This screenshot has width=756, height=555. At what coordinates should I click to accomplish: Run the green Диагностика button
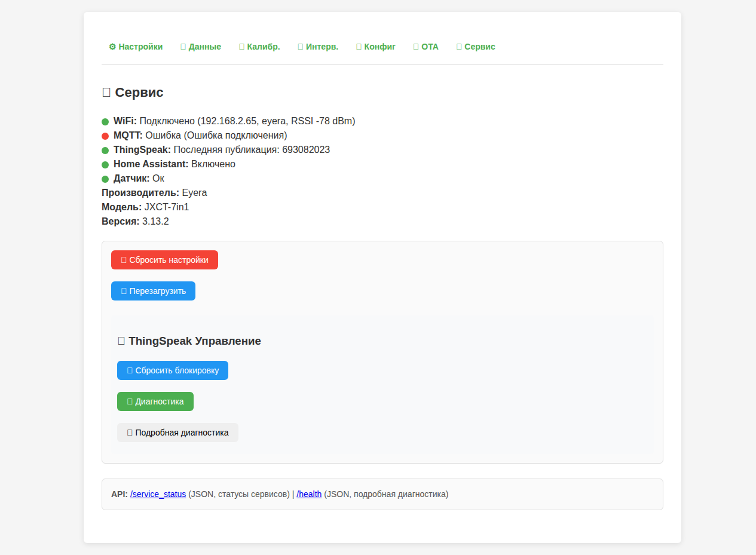point(155,401)
